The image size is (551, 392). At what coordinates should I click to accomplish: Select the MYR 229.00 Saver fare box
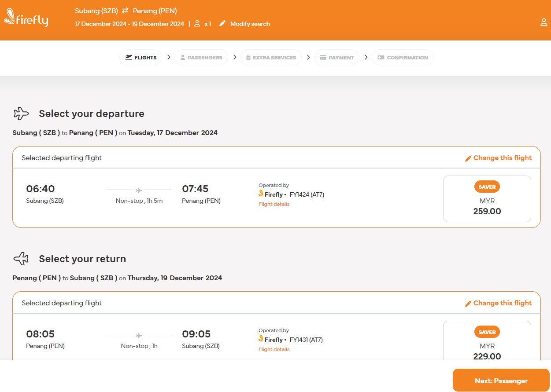pos(487,343)
